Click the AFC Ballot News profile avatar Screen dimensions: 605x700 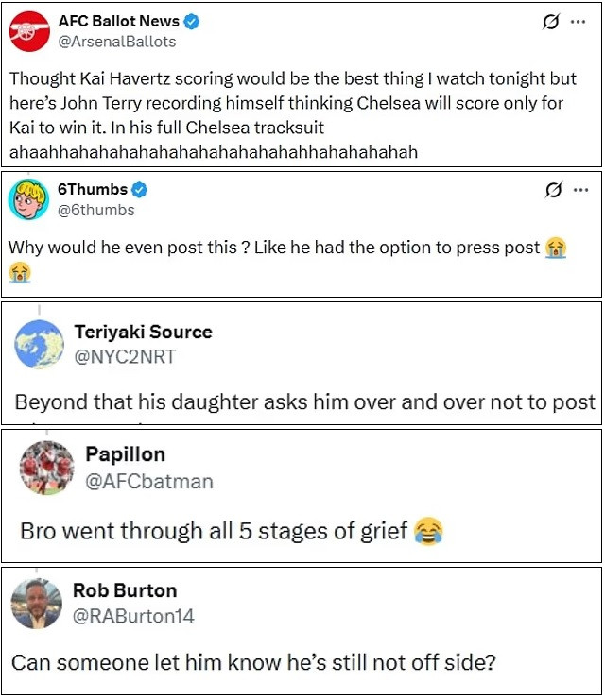28,30
